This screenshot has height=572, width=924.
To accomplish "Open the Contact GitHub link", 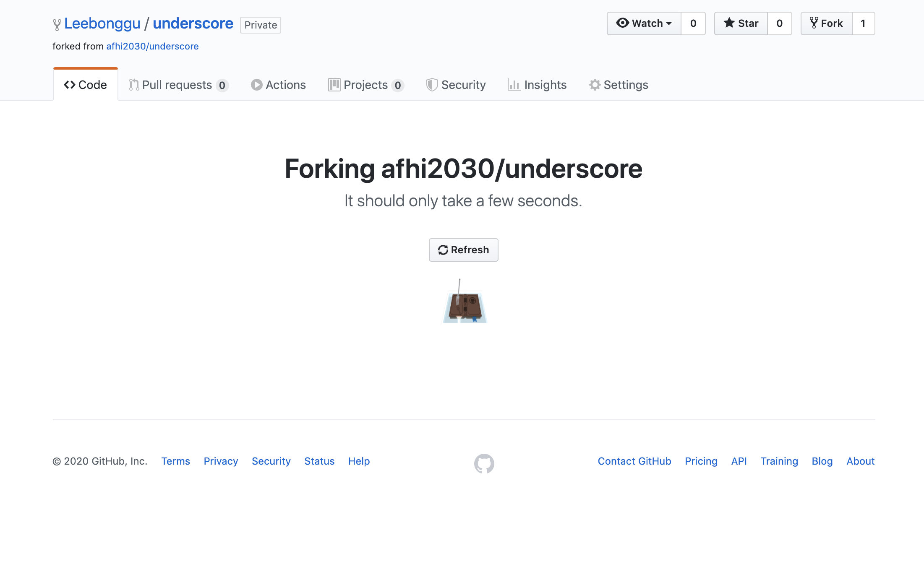I will [x=634, y=461].
